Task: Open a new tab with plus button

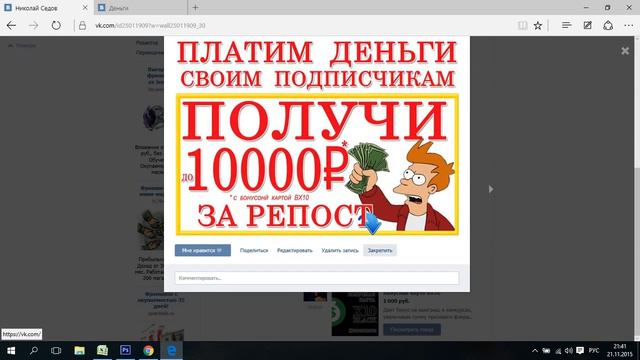Action: [x=195, y=7]
